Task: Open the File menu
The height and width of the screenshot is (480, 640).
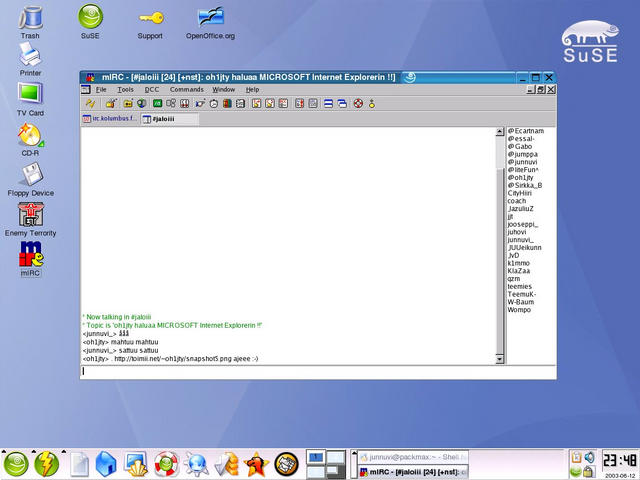Action: (101, 89)
